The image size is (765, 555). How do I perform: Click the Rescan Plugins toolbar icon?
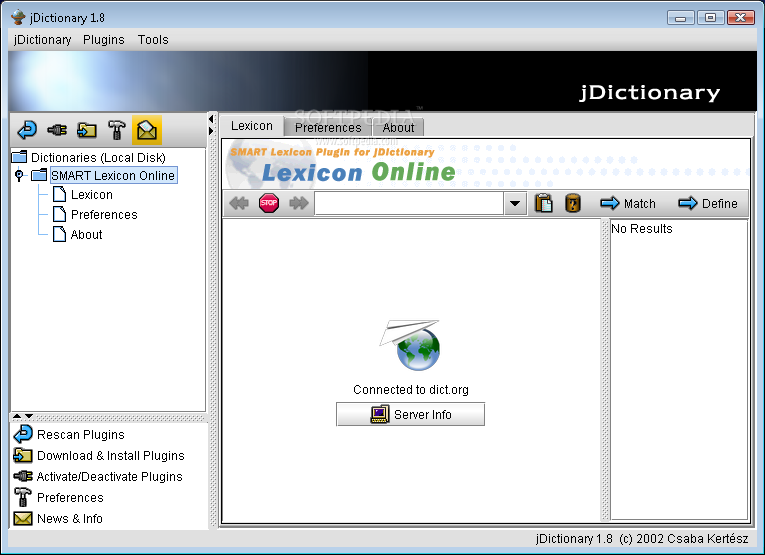(x=27, y=130)
